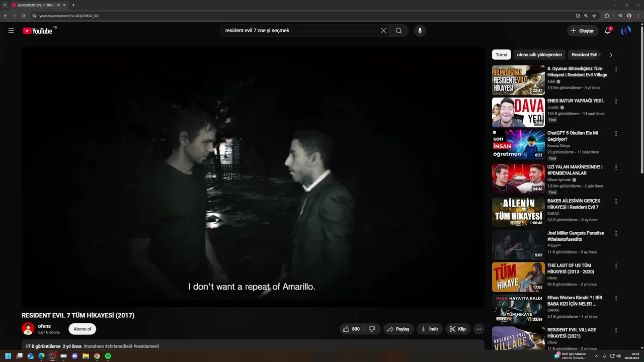Open the YouTube account avatar menu
The width and height of the screenshot is (644, 362).
(626, 31)
